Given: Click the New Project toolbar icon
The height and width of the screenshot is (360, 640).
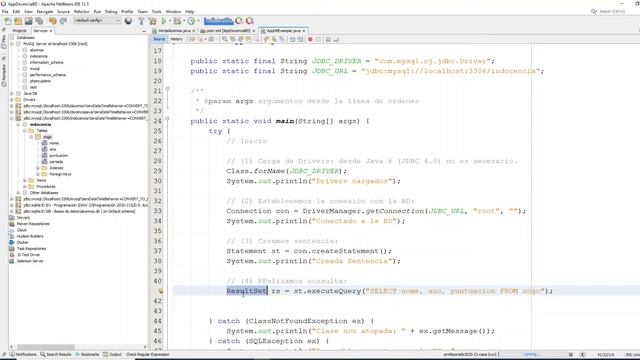Looking at the screenshot, I should 18,20.
